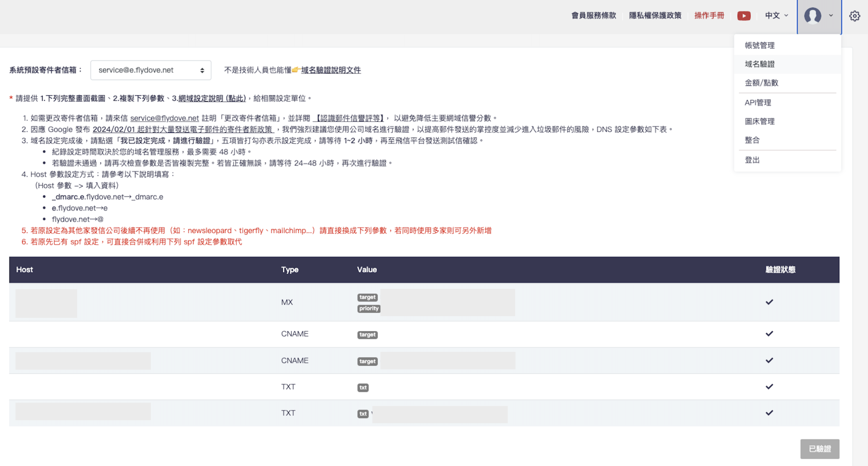868x466 pixels.
Task: Open the 會員服務條款 link
Action: click(x=593, y=16)
